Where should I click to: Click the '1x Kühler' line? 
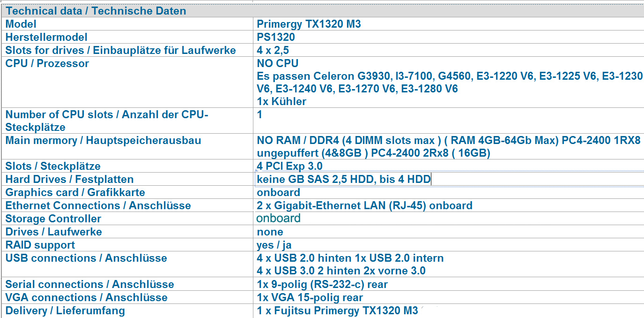pos(281,101)
